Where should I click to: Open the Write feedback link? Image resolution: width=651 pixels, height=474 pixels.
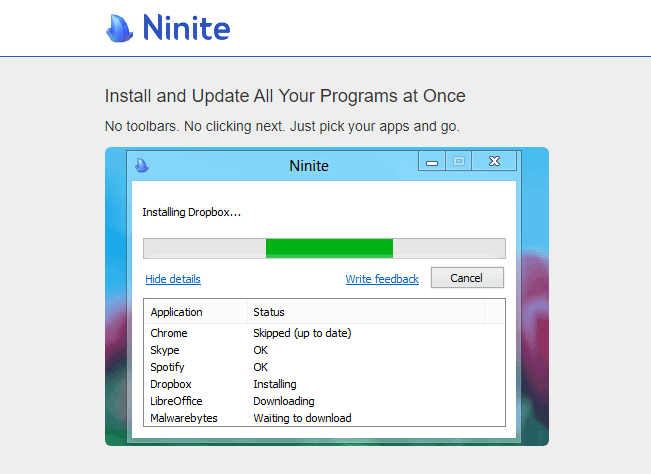(382, 279)
